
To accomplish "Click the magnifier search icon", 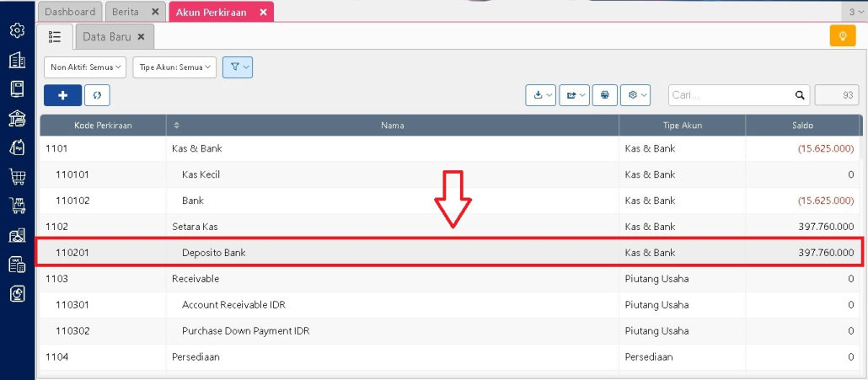I will click(800, 95).
